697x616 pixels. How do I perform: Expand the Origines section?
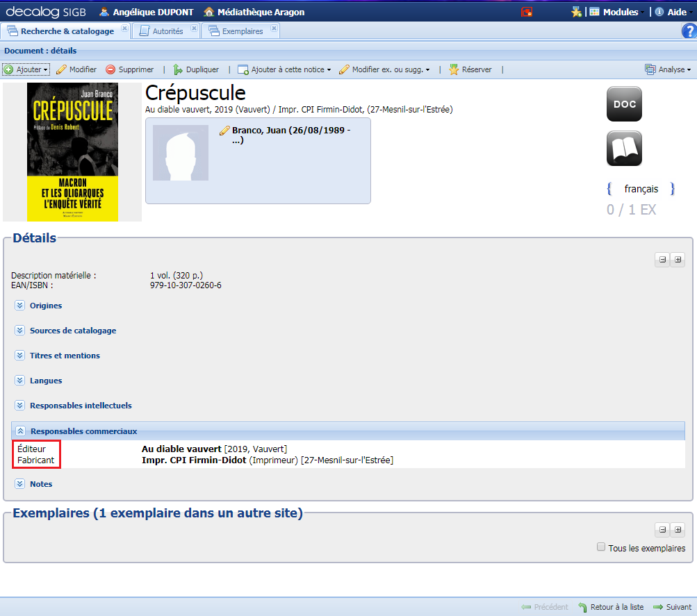click(x=19, y=305)
